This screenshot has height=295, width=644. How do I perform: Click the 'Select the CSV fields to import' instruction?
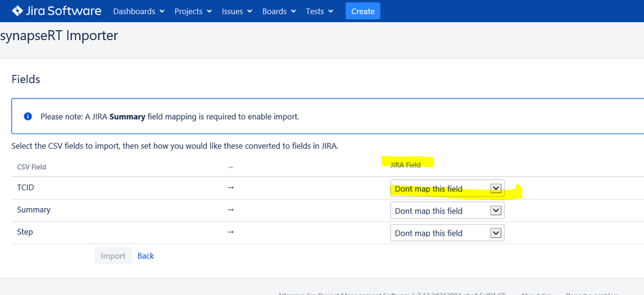tap(175, 146)
